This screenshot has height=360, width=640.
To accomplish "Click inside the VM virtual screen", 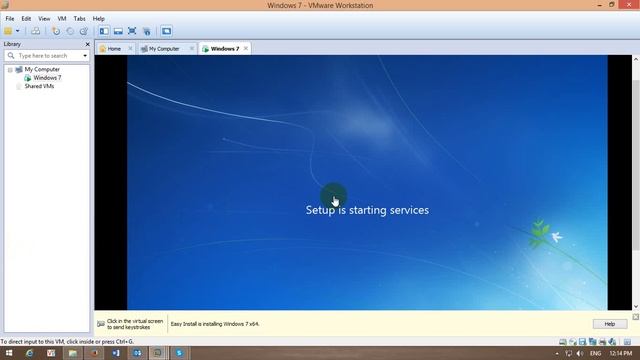I will [x=367, y=182].
